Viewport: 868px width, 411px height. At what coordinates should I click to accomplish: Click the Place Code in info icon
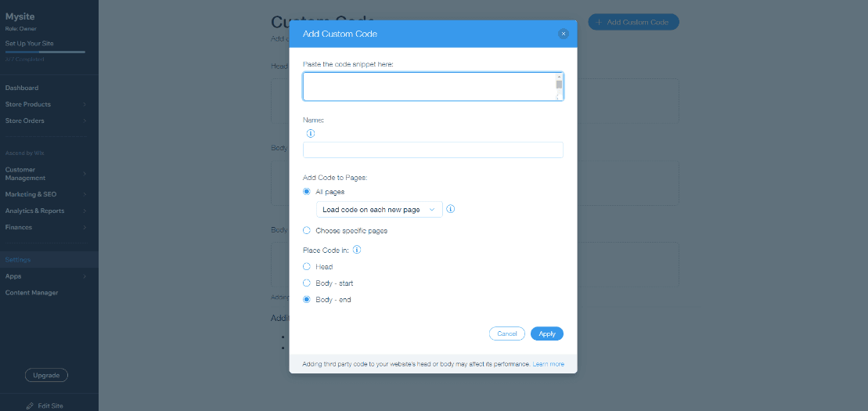pos(357,250)
